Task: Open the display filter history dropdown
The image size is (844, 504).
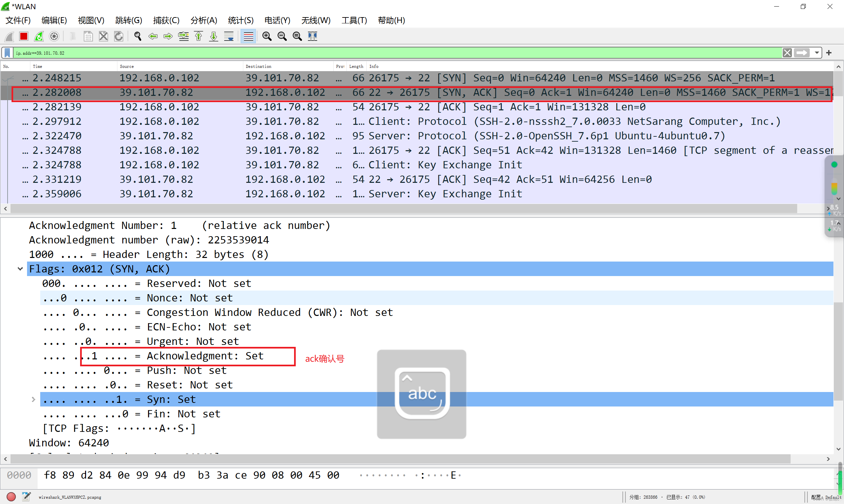Action: (816, 53)
